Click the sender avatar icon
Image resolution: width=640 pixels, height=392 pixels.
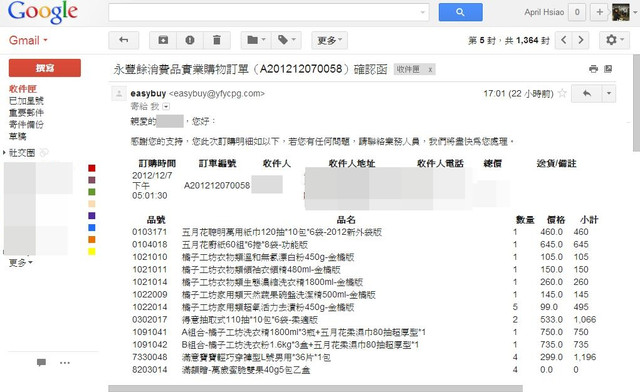(x=119, y=94)
